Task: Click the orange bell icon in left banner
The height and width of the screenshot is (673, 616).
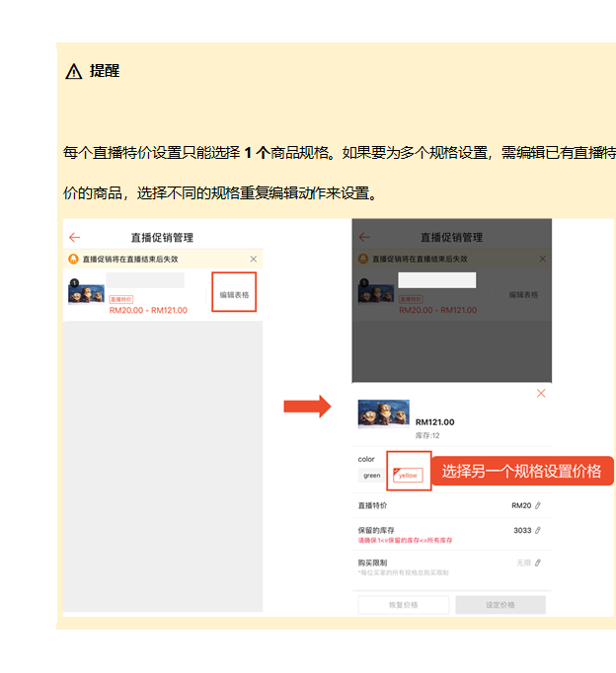Action: (73, 259)
